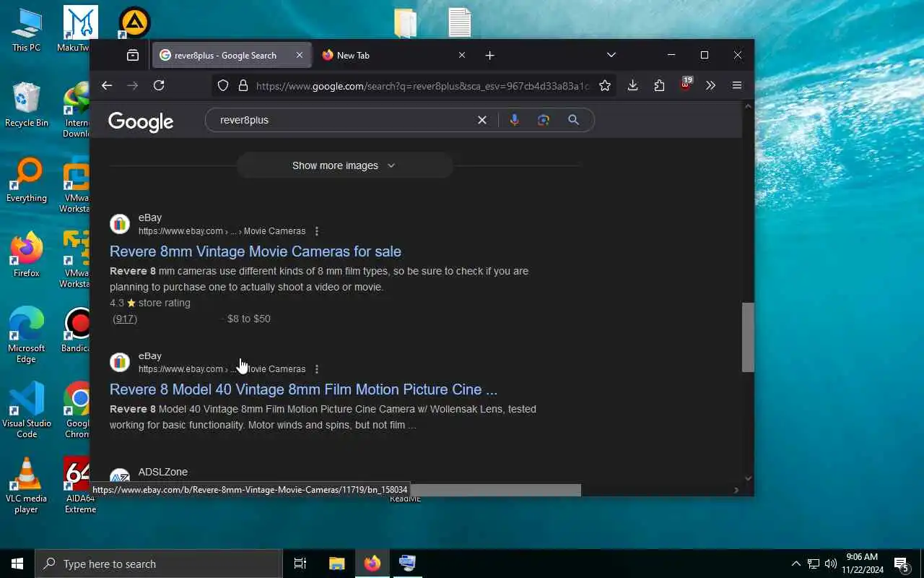Clear the Google search box text
This screenshot has width=924, height=578.
point(482,120)
